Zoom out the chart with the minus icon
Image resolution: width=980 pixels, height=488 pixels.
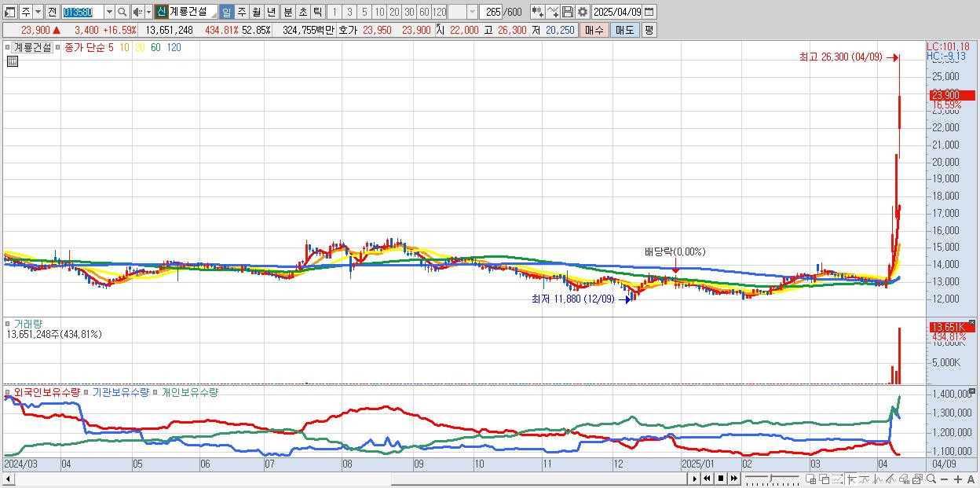coord(944,479)
